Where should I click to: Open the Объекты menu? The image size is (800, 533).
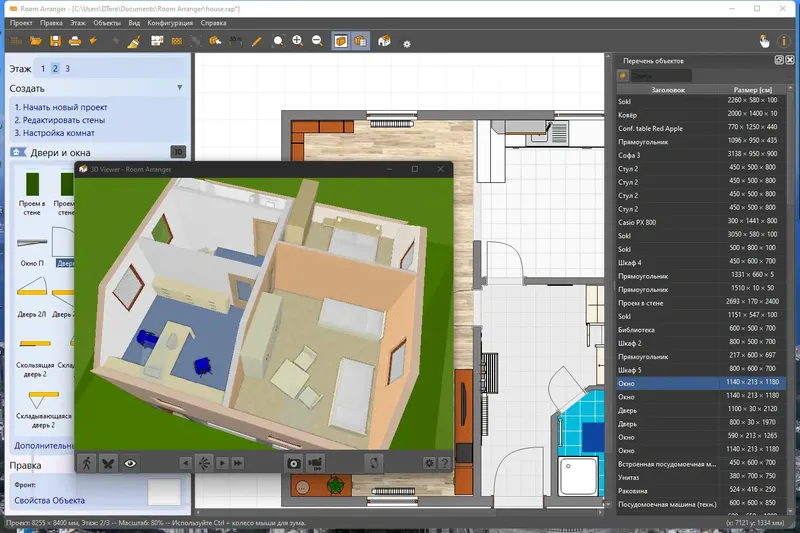107,23
